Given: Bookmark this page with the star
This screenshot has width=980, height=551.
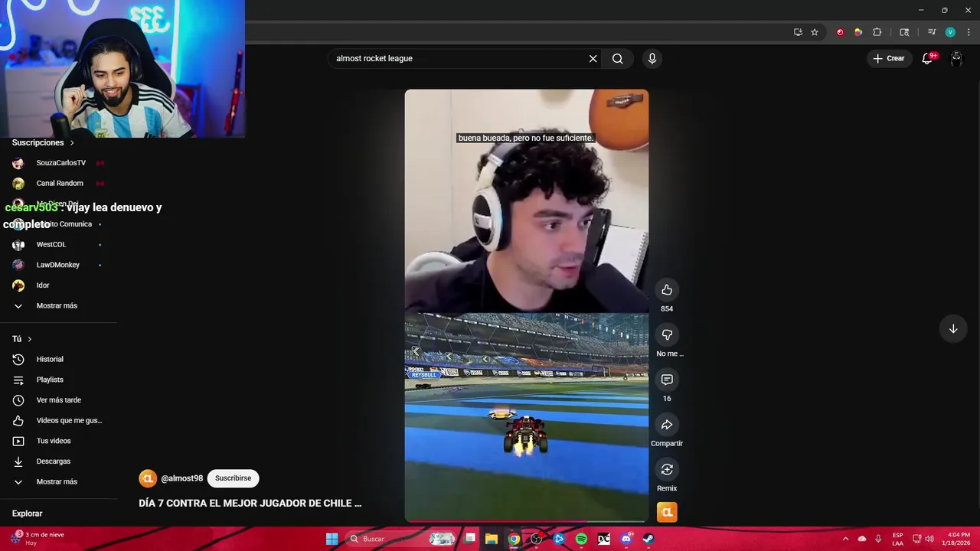Looking at the screenshot, I should point(815,32).
